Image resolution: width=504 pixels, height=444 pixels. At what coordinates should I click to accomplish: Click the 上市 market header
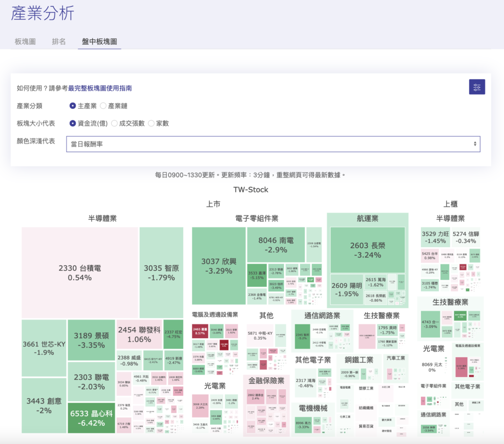pos(213,204)
